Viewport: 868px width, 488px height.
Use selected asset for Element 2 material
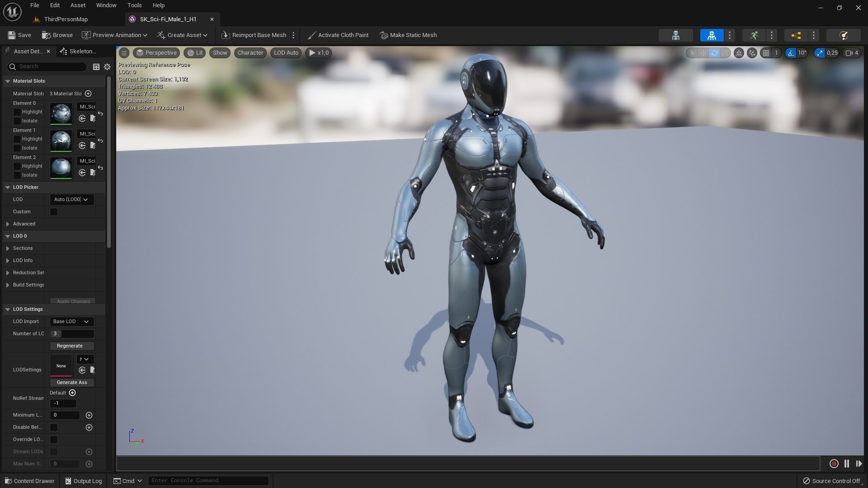(82, 173)
